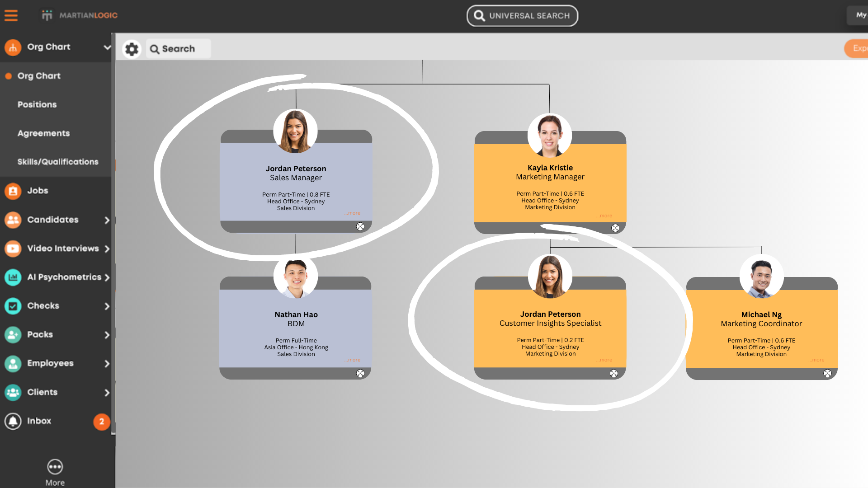
Task: Open the hamburger navigation menu
Action: click(x=11, y=15)
